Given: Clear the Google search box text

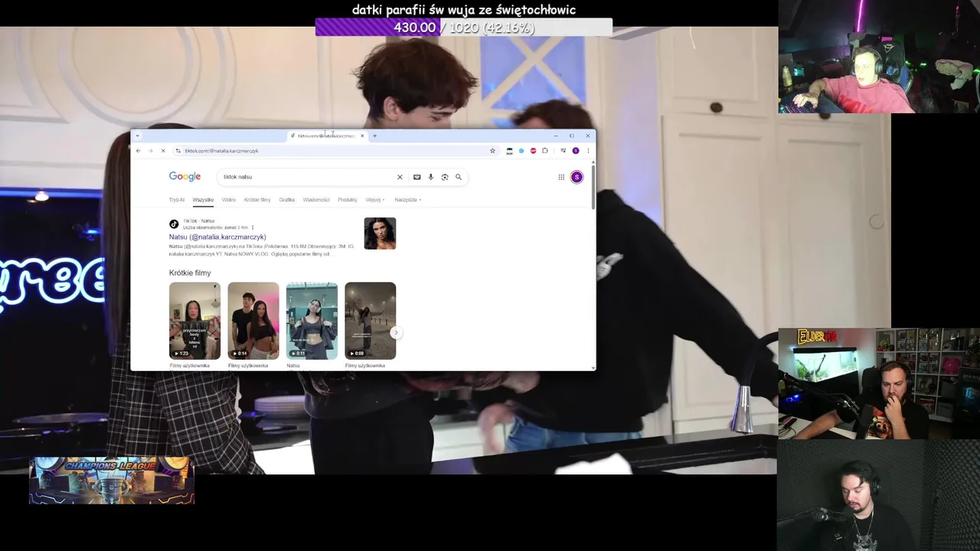Looking at the screenshot, I should (400, 177).
